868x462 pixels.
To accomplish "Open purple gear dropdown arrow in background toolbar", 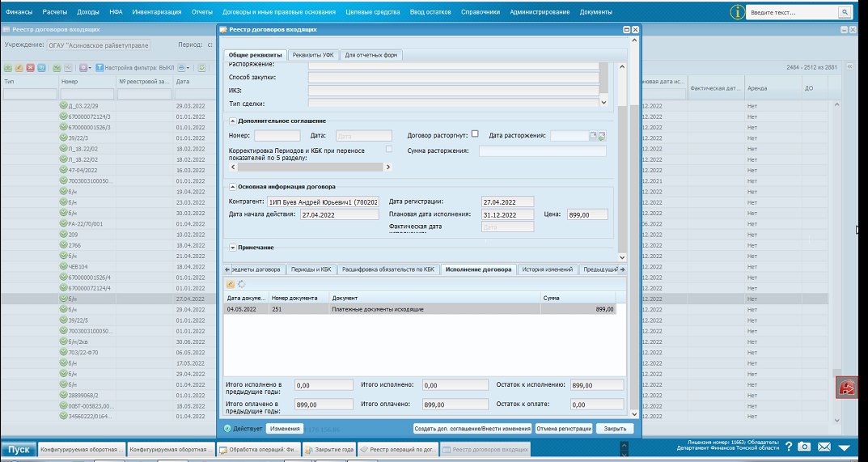I will coord(89,68).
